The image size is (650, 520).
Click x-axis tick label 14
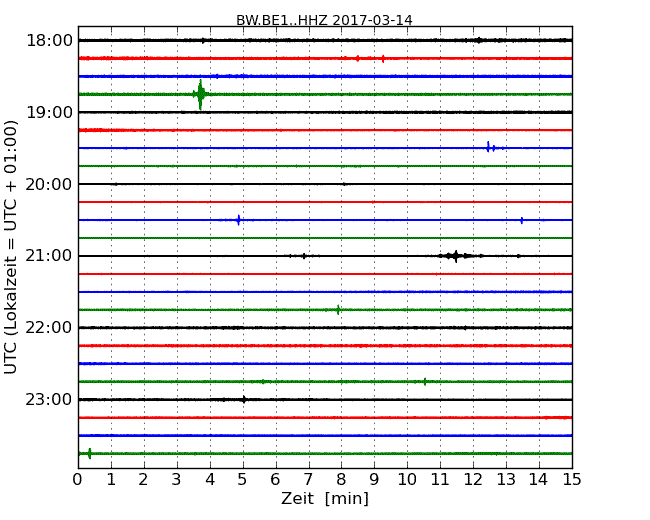pyautogui.click(x=539, y=480)
